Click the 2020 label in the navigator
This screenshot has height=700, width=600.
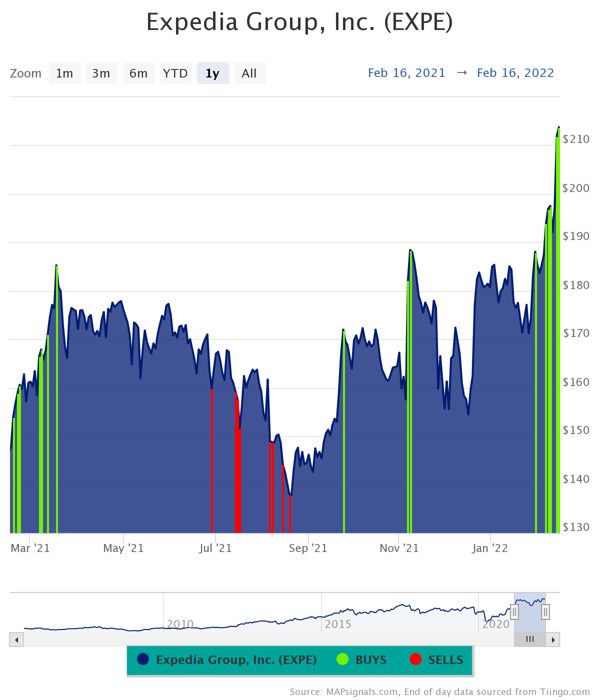click(x=496, y=624)
